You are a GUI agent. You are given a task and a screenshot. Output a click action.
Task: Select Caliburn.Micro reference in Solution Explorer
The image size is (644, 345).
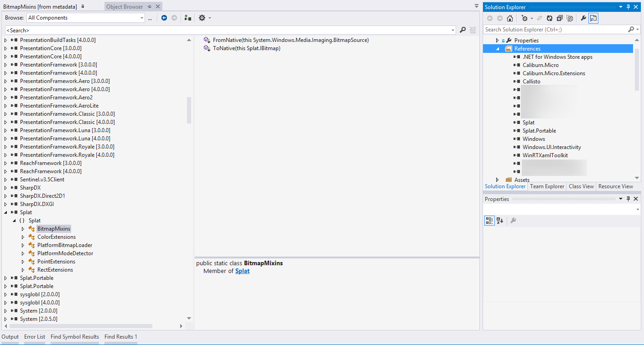pos(540,65)
